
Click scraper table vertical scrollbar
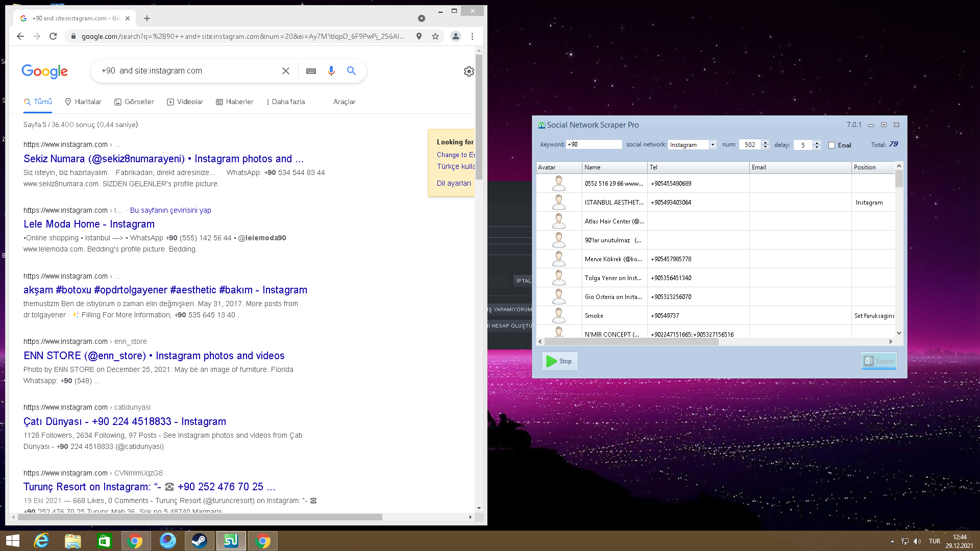tap(899, 179)
